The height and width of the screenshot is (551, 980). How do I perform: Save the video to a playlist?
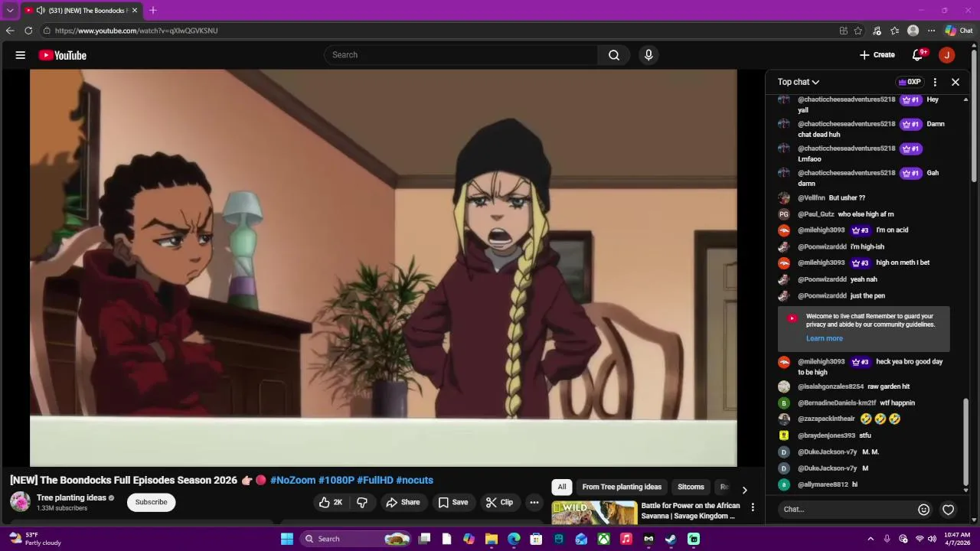[452, 503]
